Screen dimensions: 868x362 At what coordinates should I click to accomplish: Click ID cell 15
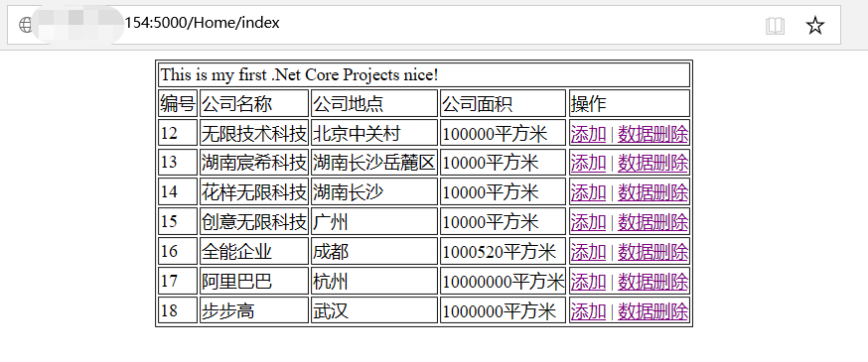click(178, 222)
